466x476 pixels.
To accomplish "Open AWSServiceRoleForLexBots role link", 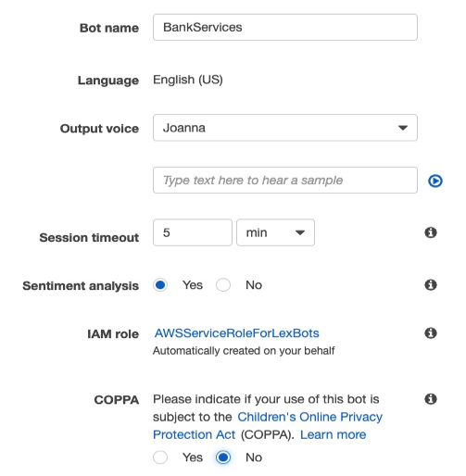I will (x=237, y=333).
